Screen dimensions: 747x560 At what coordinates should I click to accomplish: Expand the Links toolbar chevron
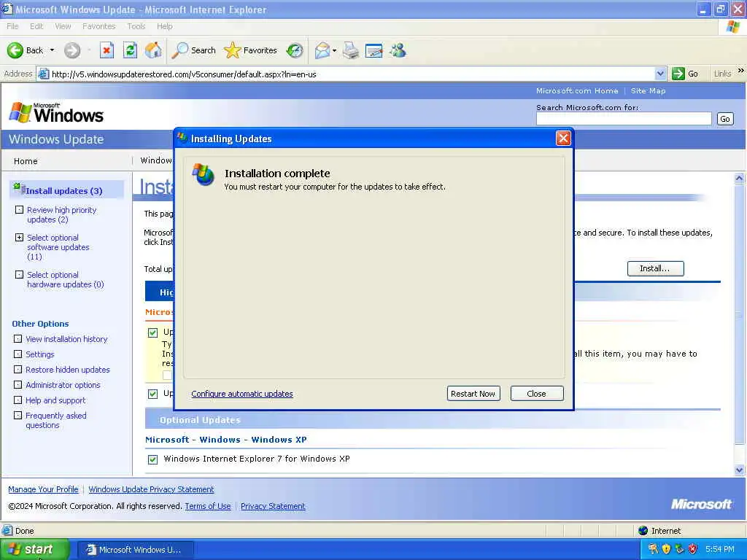click(741, 71)
